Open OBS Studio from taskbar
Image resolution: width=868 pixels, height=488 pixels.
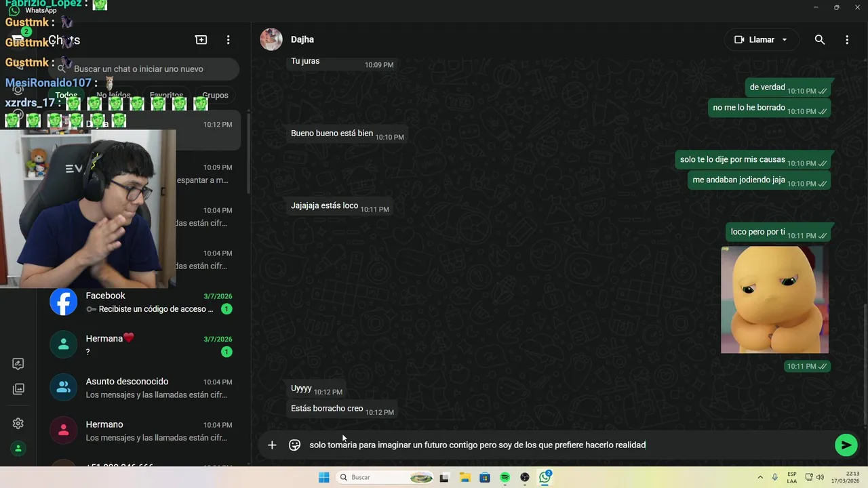525,477
